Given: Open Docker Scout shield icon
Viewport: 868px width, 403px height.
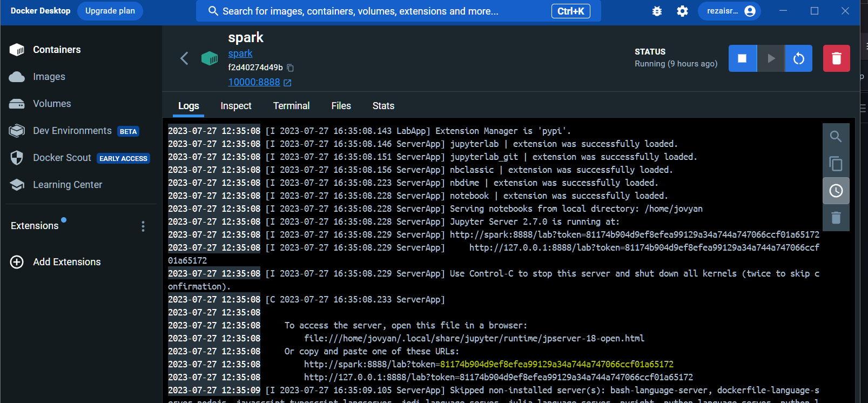Looking at the screenshot, I should pos(17,158).
